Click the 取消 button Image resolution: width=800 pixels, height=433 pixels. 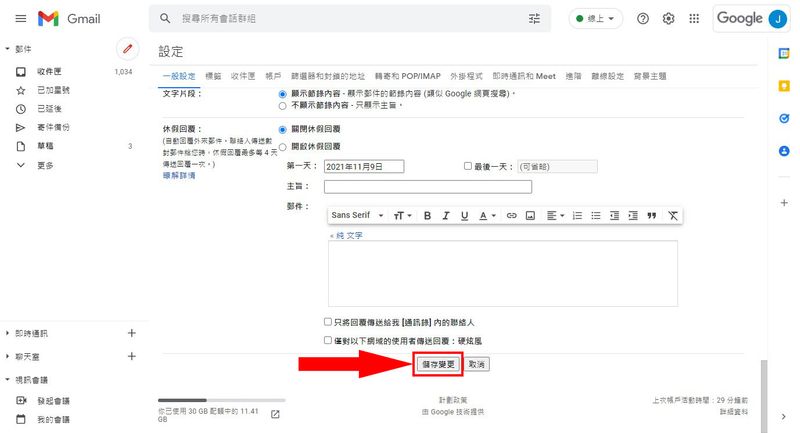point(477,364)
